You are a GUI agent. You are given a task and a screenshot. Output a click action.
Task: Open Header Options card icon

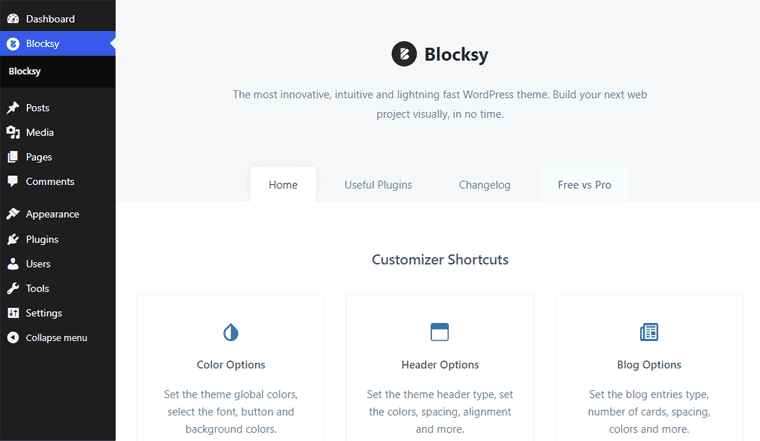pyautogui.click(x=440, y=332)
